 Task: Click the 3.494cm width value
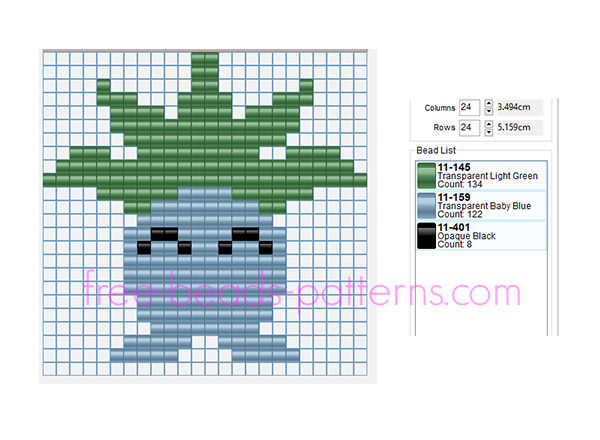(514, 107)
